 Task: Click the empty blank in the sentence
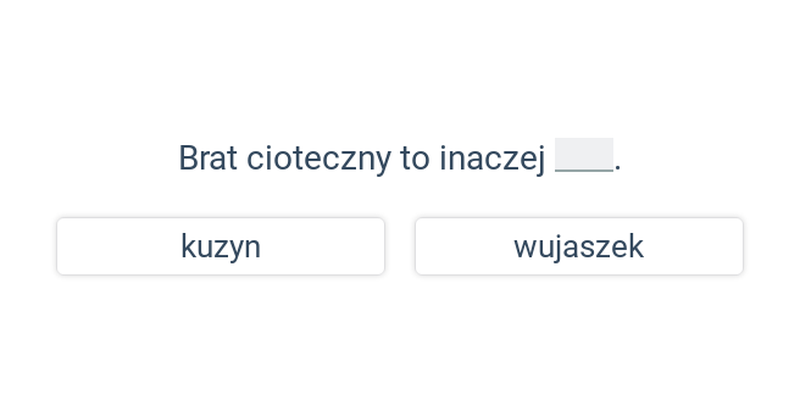click(x=584, y=155)
